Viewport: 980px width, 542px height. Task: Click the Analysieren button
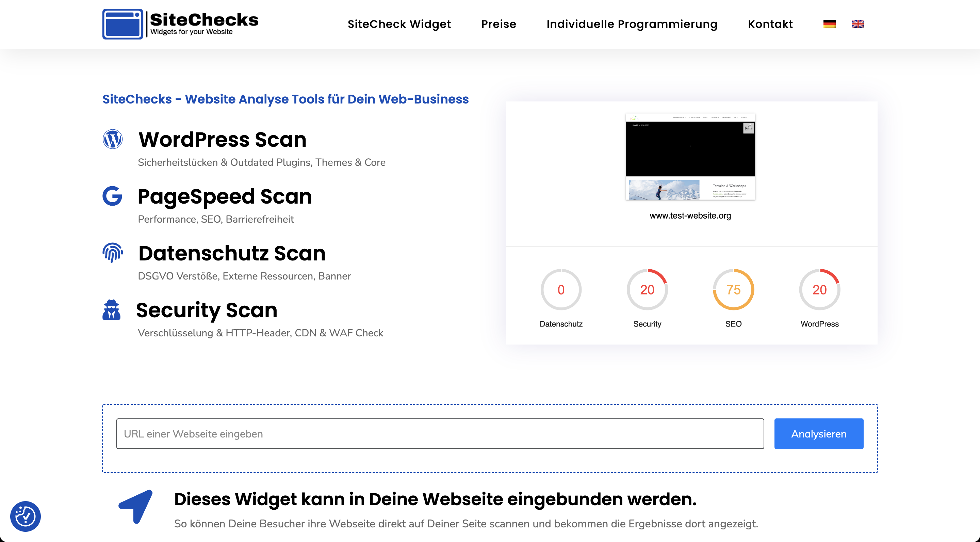point(819,434)
